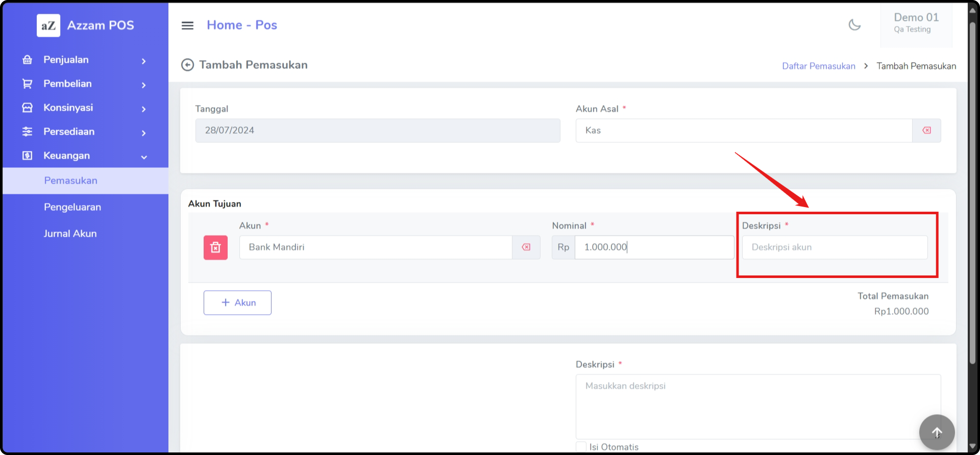980x455 pixels.
Task: Open the Daftar Pemasukan breadcrumb link
Action: (818, 66)
